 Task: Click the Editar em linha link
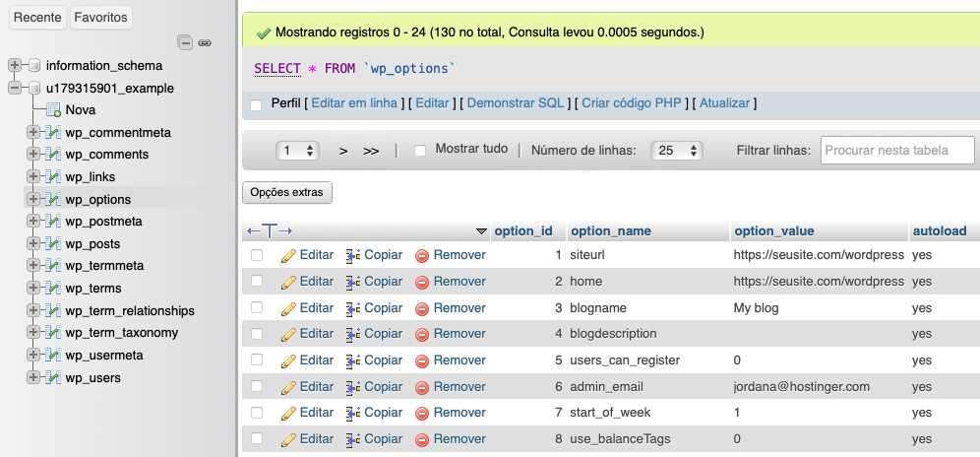pos(354,103)
